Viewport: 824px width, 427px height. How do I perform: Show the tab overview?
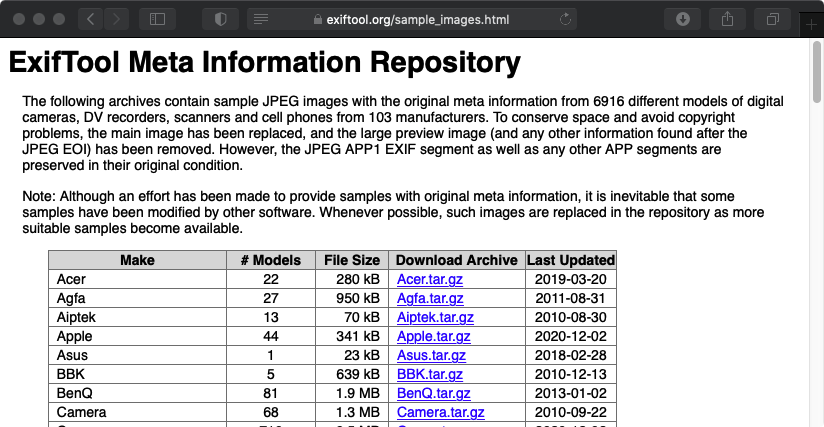[x=772, y=19]
